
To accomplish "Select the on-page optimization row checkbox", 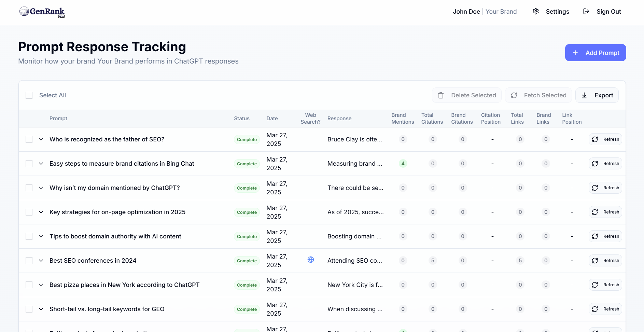I will [x=29, y=212].
